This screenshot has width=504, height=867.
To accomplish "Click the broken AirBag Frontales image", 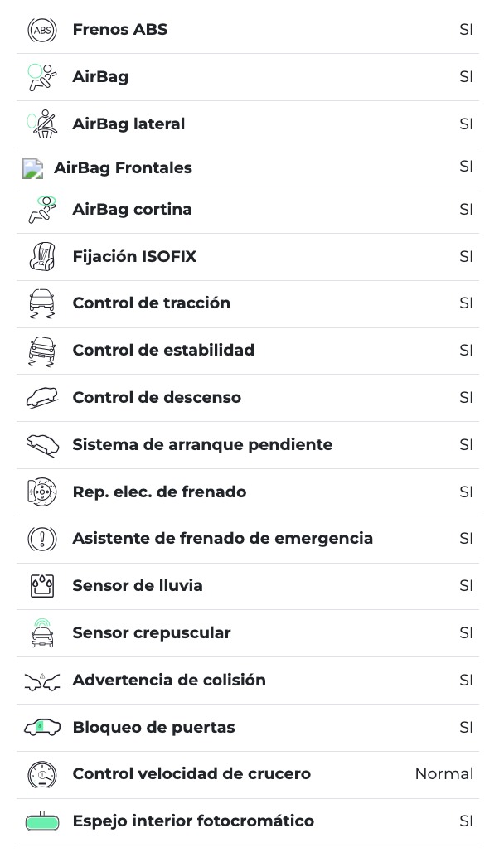I will click(x=32, y=168).
